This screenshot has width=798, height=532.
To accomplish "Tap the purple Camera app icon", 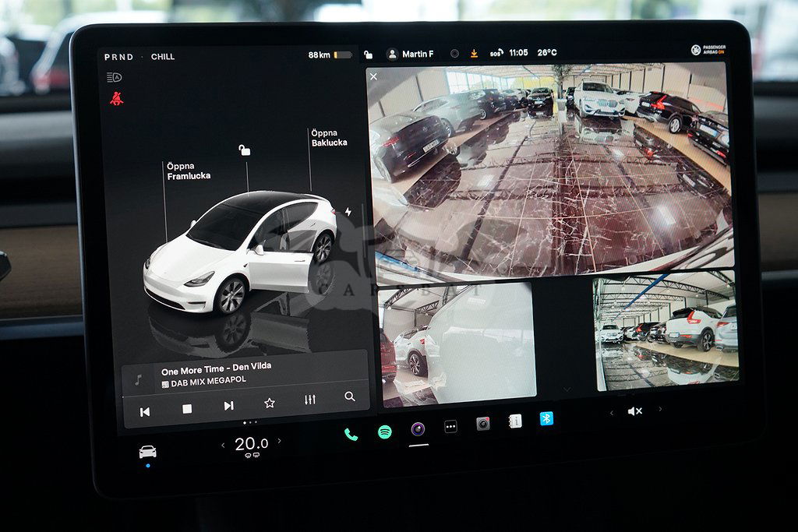I will pyautogui.click(x=418, y=429).
